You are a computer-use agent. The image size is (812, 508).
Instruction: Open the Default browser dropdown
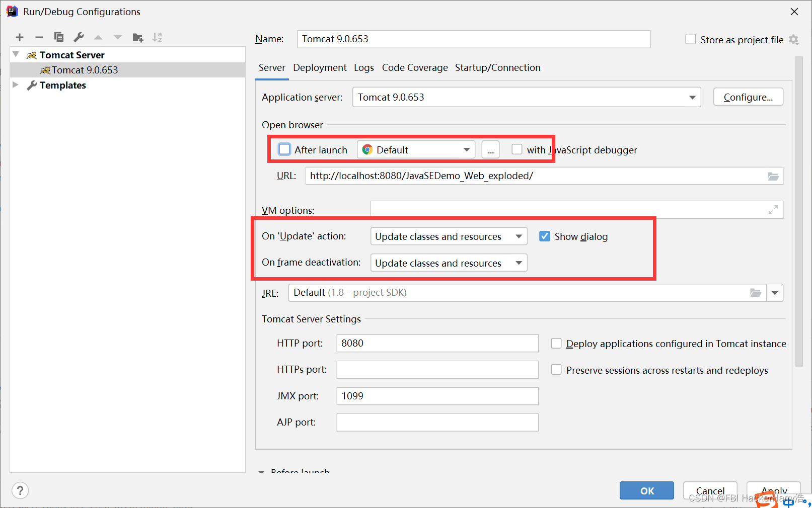[x=416, y=150]
